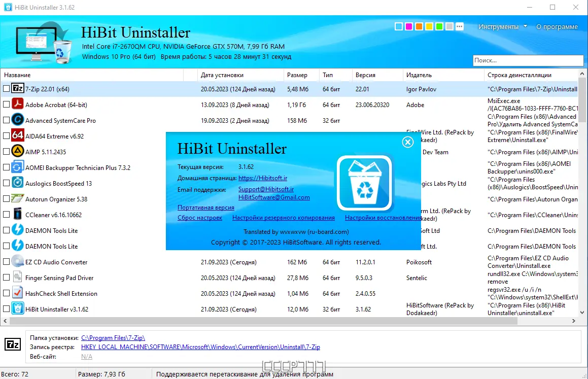Click the Finger Sensing Pad Driver icon
The height and width of the screenshot is (379, 588).
click(18, 277)
